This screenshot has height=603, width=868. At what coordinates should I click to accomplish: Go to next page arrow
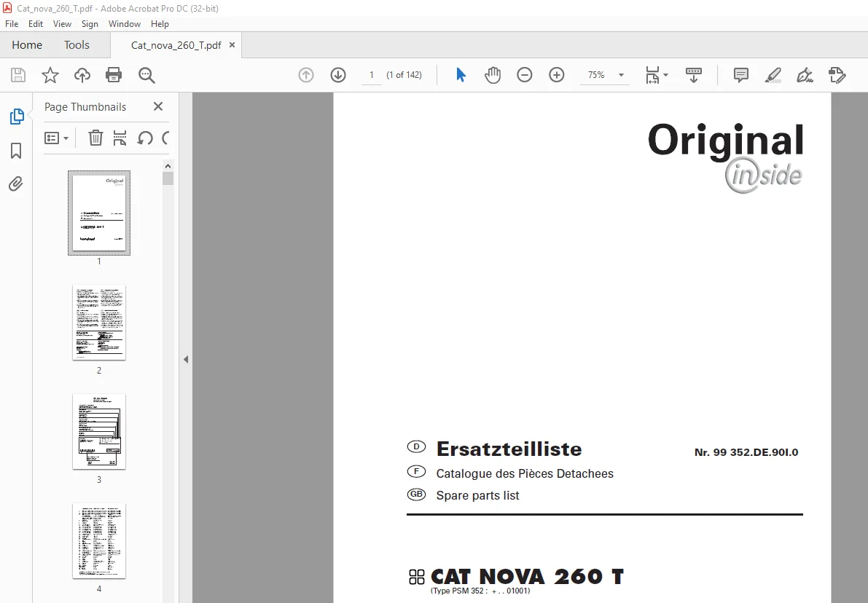[338, 75]
